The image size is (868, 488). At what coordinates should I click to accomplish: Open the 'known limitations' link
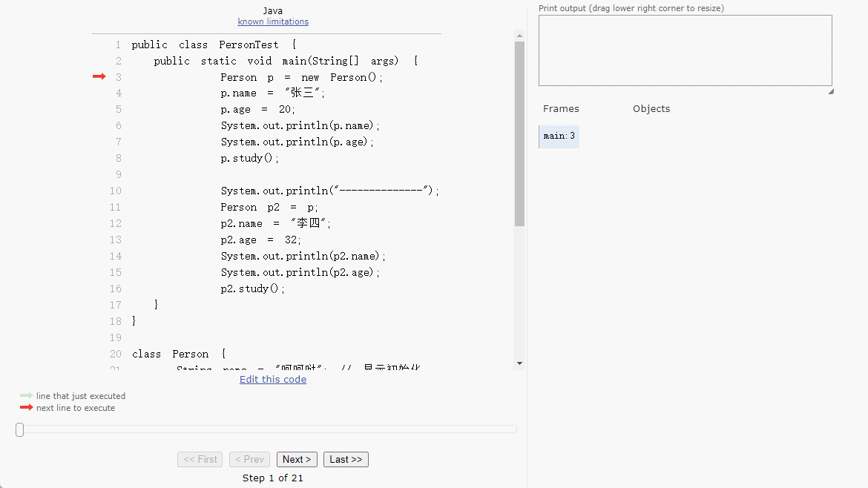(x=273, y=22)
